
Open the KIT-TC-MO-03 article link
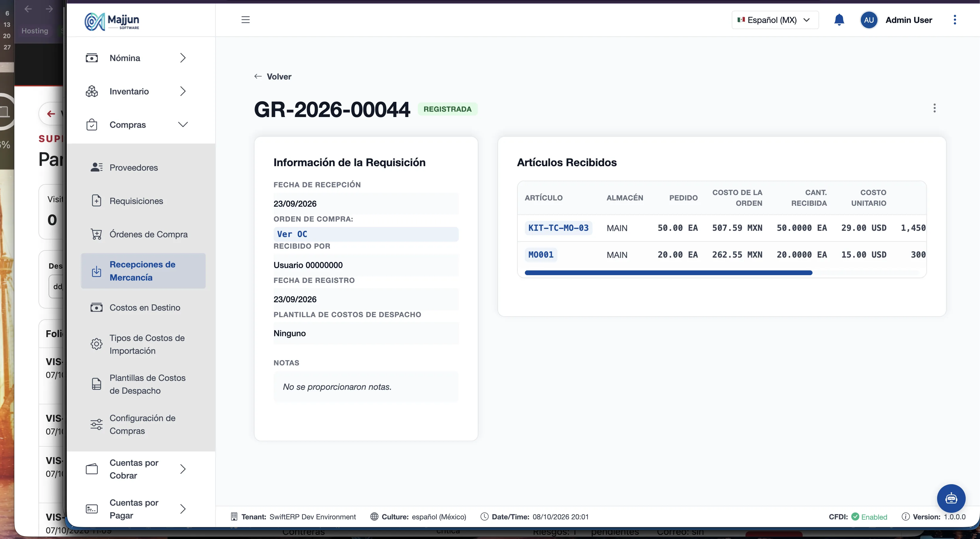tap(558, 228)
